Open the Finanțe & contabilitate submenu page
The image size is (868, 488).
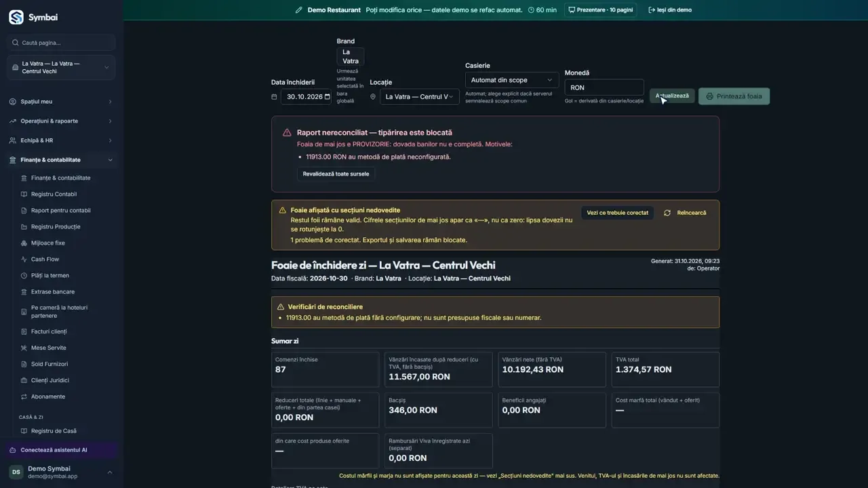pyautogui.click(x=66, y=178)
